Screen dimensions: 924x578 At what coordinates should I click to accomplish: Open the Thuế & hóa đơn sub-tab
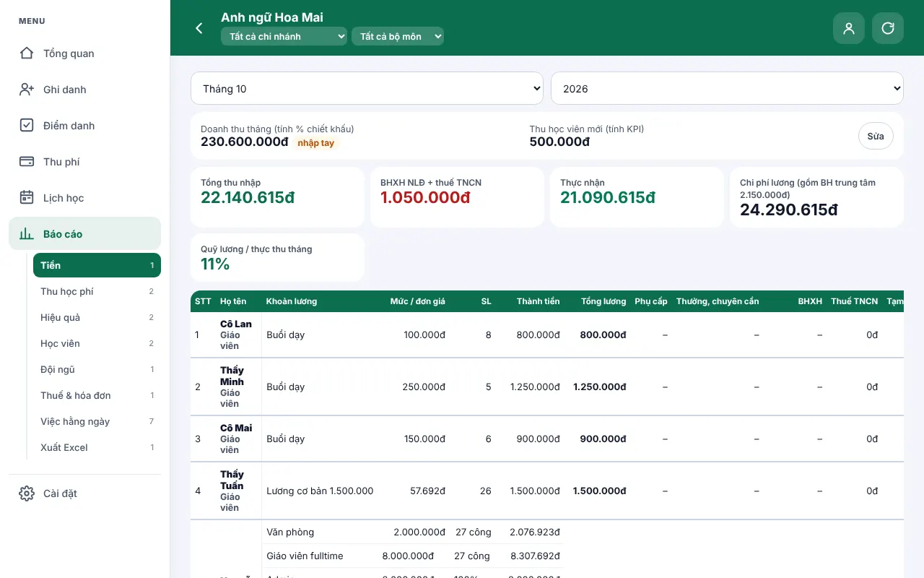click(x=97, y=395)
